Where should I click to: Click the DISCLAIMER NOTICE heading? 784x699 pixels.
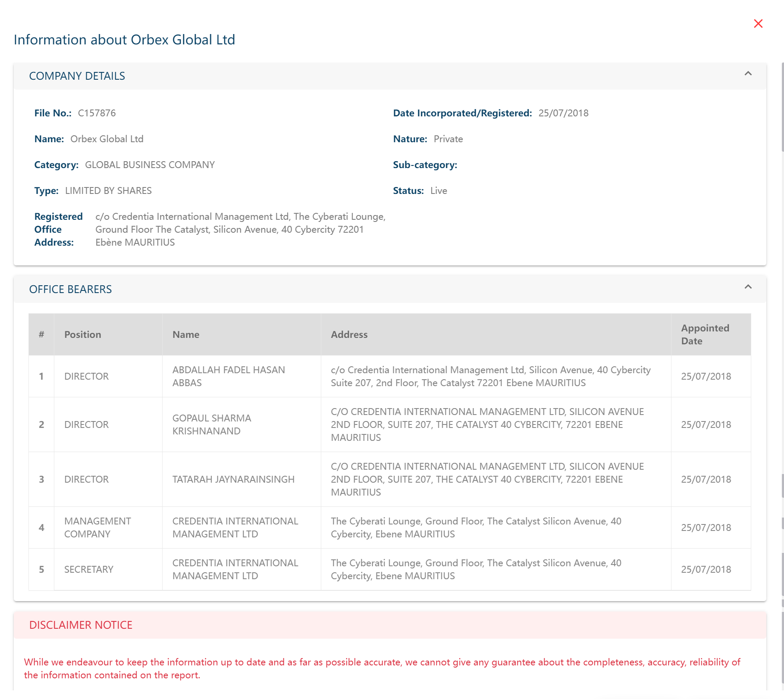pyautogui.click(x=81, y=625)
